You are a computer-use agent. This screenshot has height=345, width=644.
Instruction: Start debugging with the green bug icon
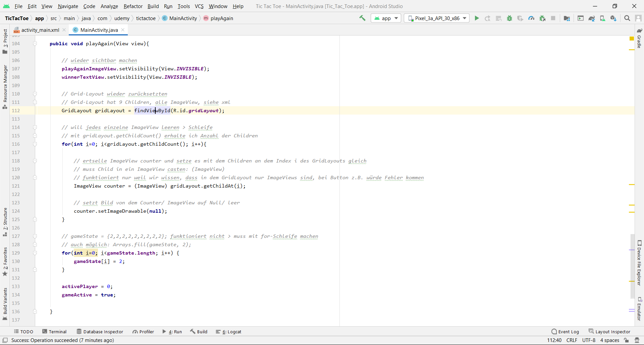(509, 18)
